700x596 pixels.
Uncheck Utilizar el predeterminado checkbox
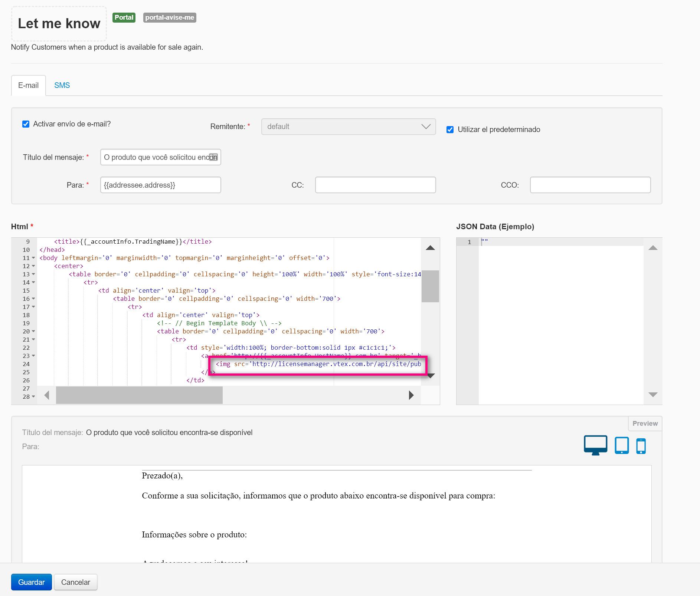(x=450, y=129)
